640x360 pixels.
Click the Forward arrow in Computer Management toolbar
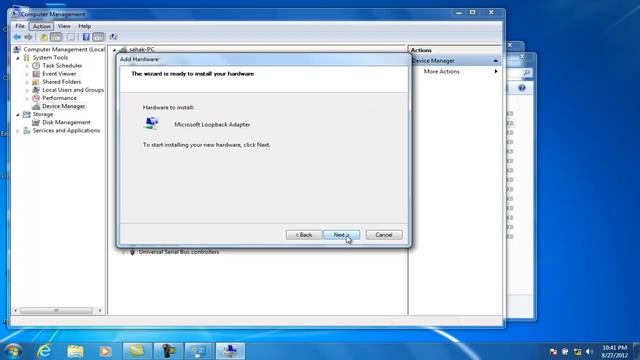coord(28,37)
